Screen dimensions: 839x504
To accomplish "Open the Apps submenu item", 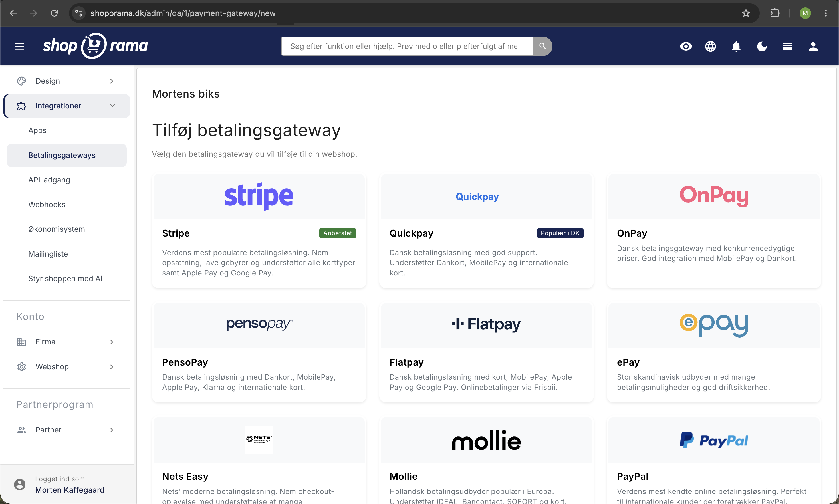I will tap(37, 130).
